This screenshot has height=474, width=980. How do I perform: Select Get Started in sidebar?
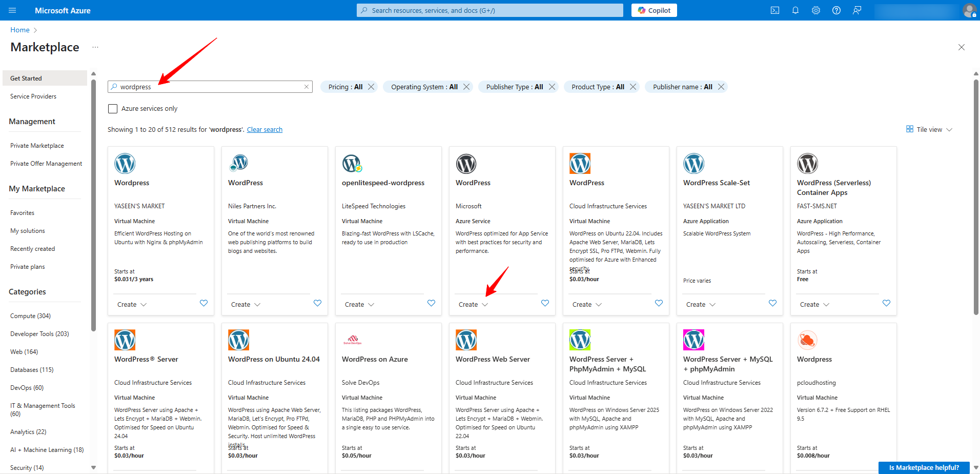(45, 78)
